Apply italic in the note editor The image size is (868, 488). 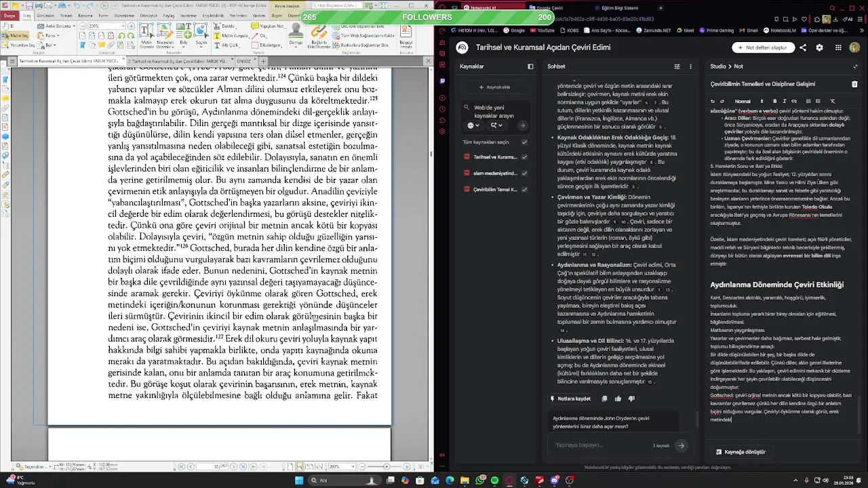point(785,101)
